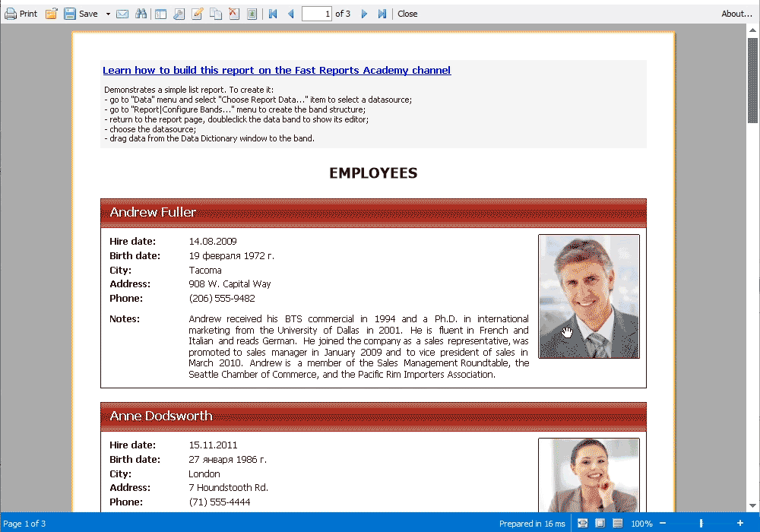Click birth date "19 февраля 1972 г."

231,256
